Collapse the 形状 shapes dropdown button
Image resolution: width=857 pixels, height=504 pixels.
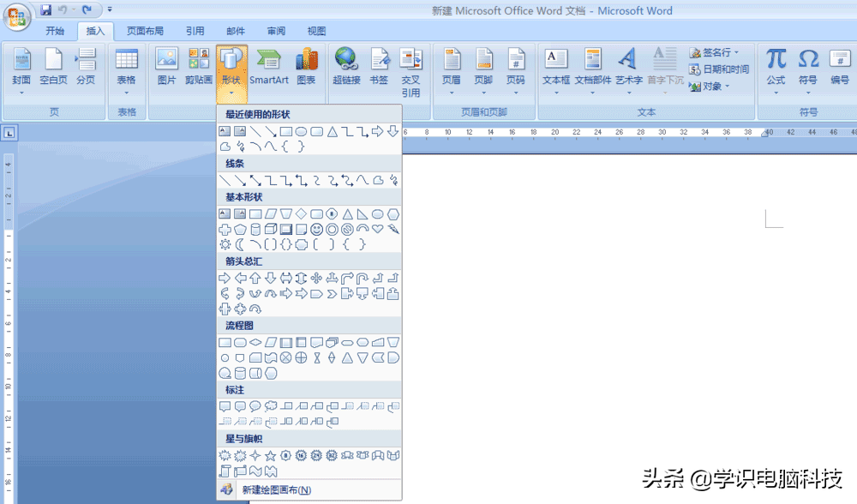pyautogui.click(x=231, y=73)
